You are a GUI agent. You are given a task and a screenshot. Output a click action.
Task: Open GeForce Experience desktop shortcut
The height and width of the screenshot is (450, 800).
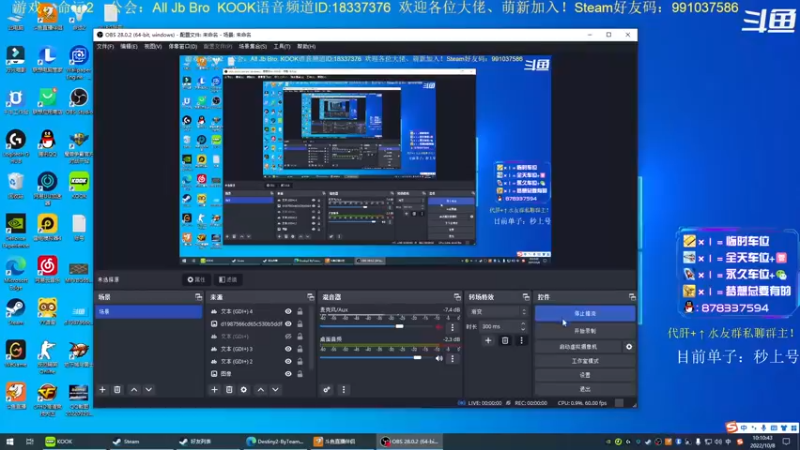[16, 230]
